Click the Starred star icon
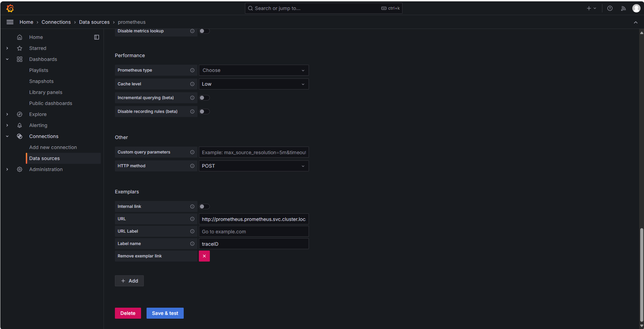 click(x=20, y=48)
